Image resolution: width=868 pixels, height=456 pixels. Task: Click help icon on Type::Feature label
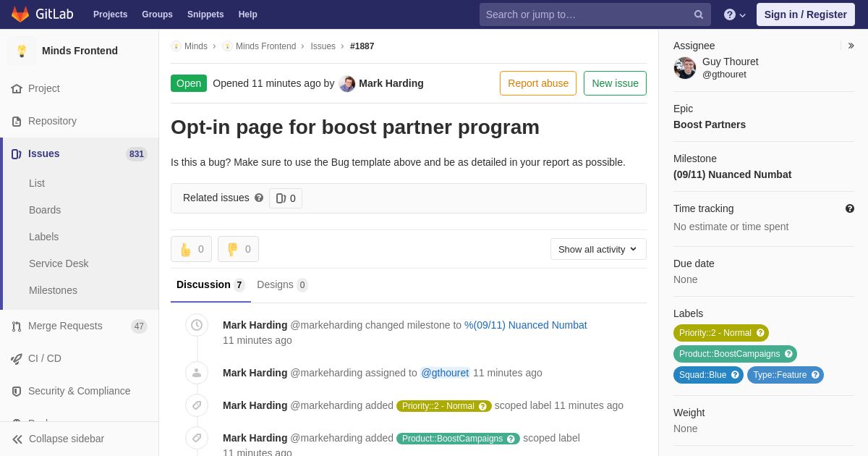[815, 375]
